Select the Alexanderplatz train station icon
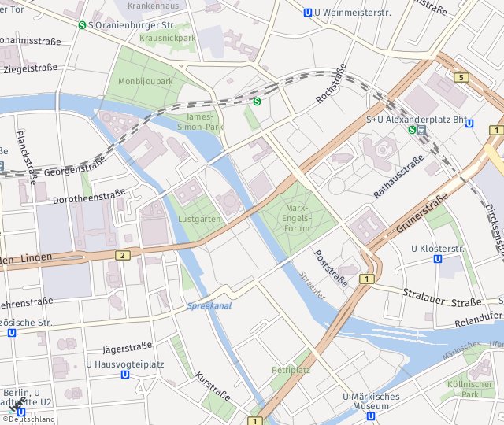 [x=421, y=130]
